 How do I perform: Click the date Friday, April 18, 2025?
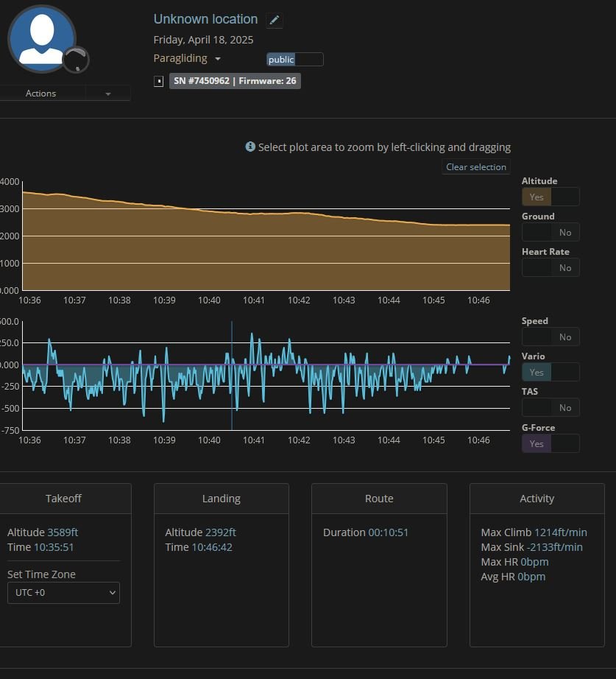[x=203, y=40]
